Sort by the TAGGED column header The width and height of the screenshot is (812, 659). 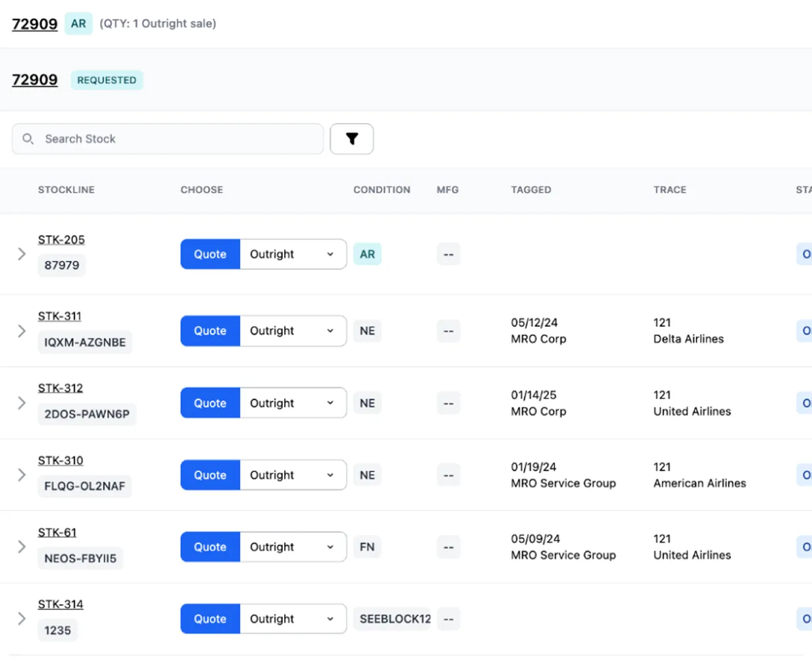coord(531,190)
